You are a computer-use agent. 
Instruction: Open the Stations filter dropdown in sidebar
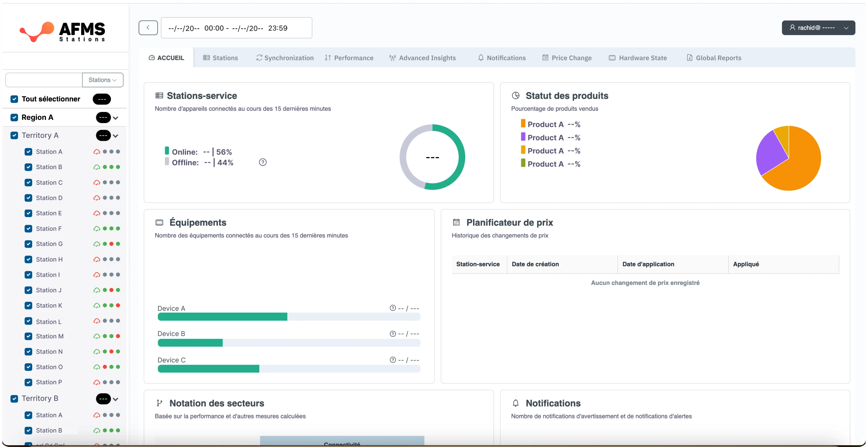[x=102, y=80]
